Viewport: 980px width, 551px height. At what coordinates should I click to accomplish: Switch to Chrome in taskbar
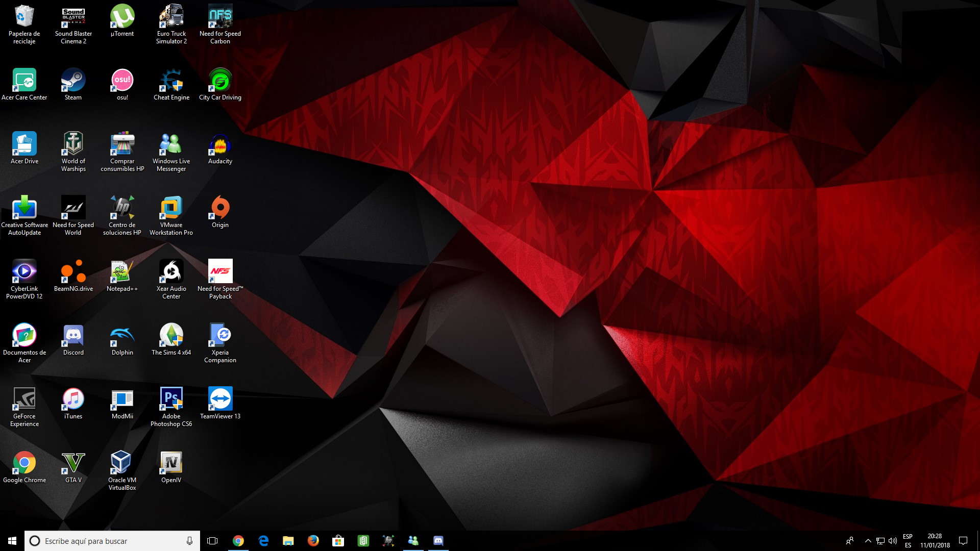[x=238, y=541]
